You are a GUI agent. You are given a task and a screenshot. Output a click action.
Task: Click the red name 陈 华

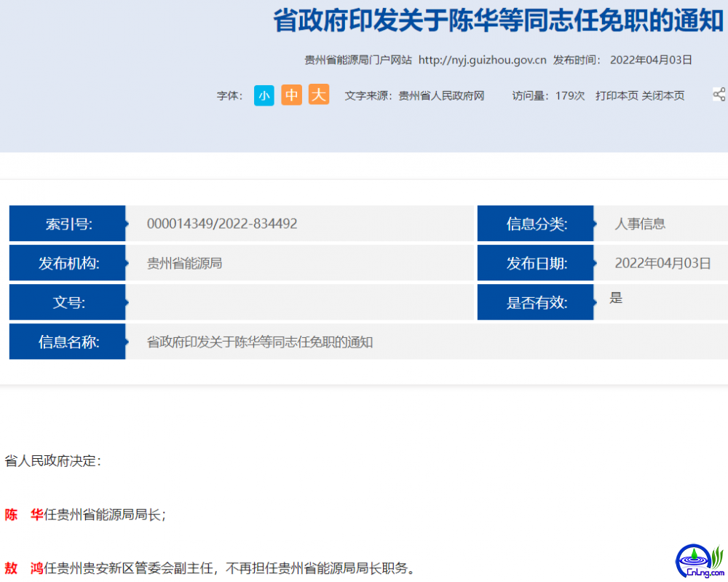(24, 515)
